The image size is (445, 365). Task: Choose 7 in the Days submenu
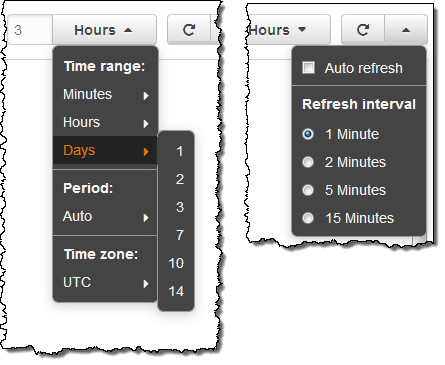(x=180, y=235)
